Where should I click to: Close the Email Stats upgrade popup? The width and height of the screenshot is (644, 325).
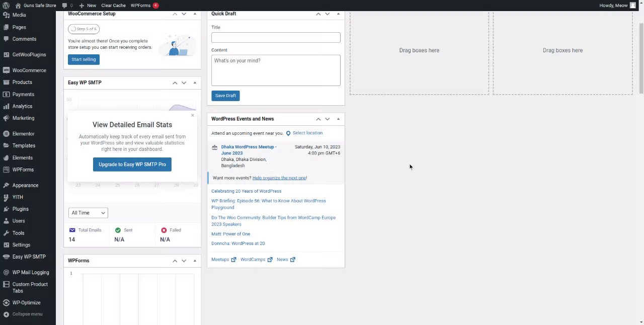(192, 116)
